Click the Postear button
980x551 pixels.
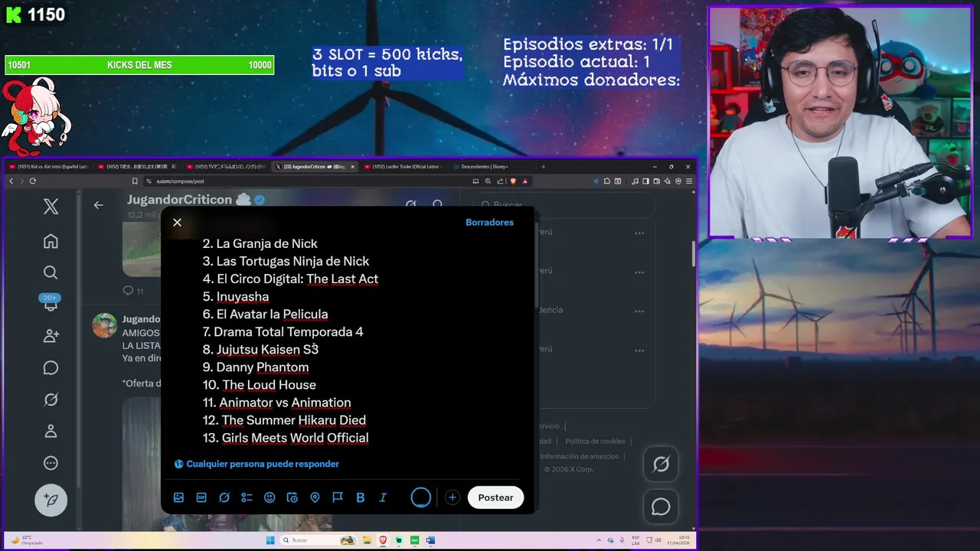pos(495,497)
